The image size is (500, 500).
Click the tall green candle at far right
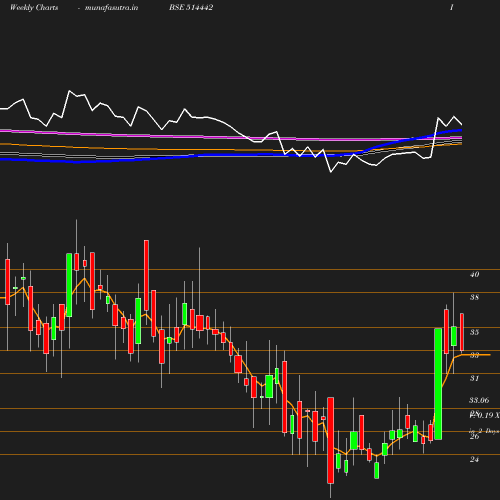coord(438,384)
